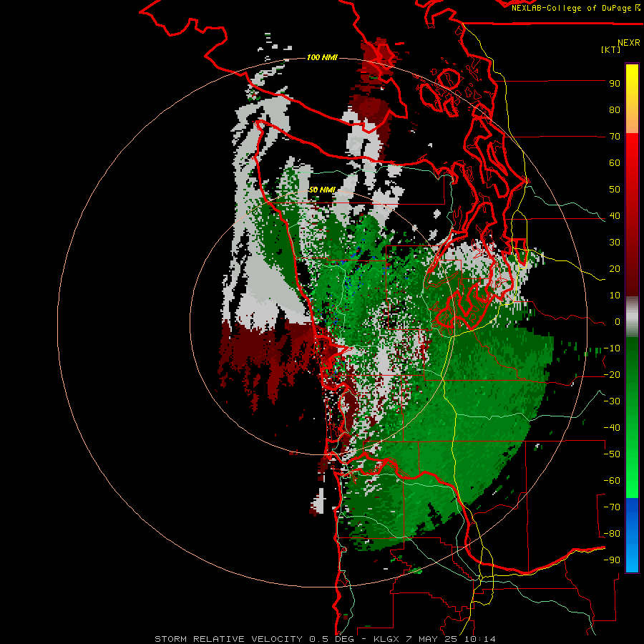Select the 0 value on the velocity scale
644x644 pixels.
618,322
